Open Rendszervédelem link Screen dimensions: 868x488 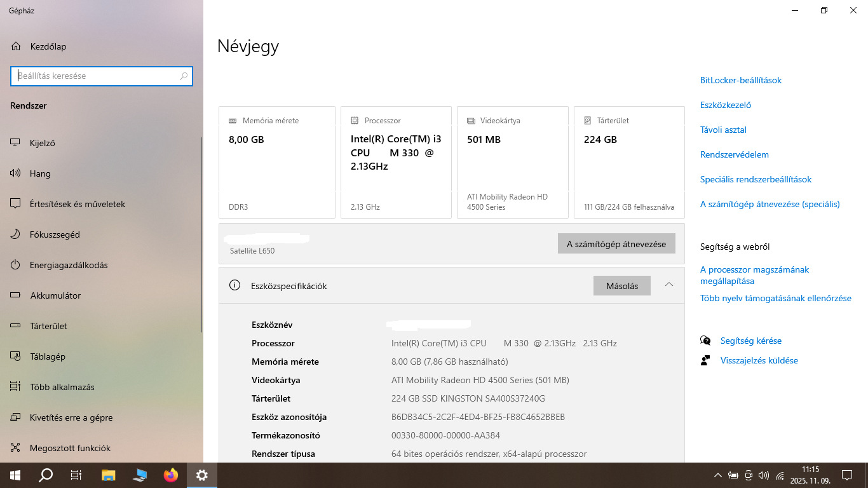point(735,154)
